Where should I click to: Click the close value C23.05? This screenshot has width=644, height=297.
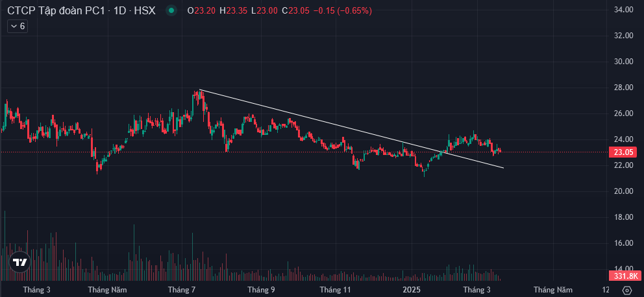[x=295, y=11]
